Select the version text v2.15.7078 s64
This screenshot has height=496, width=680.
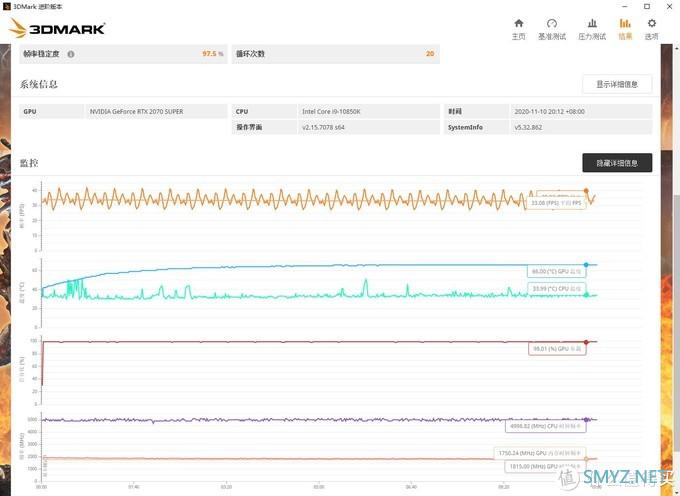[323, 127]
